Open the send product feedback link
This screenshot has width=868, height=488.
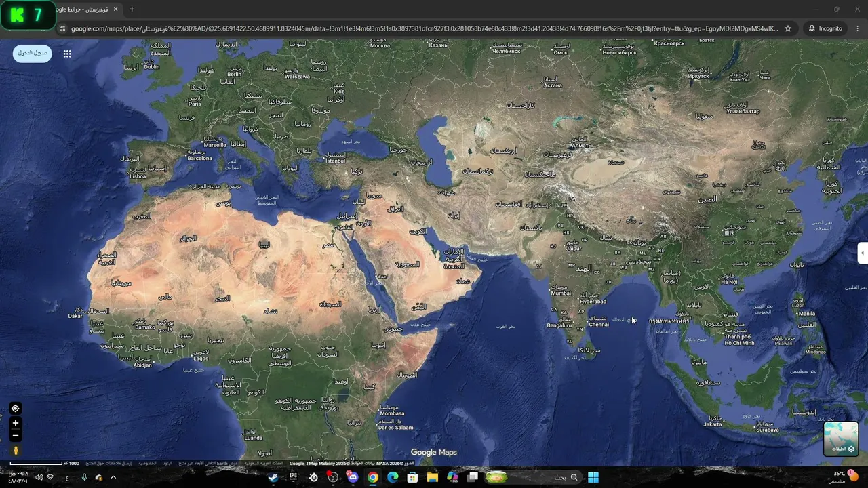click(108, 464)
